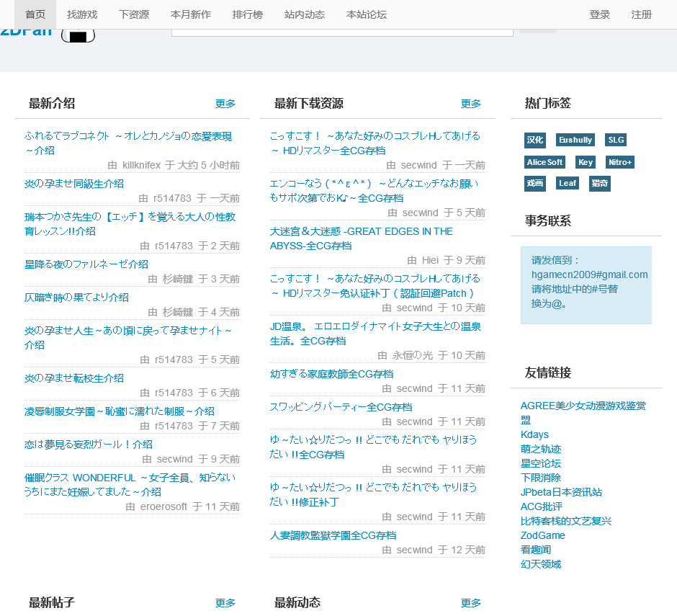This screenshot has width=677, height=616.
Task: Open the 星空论坛 friend link
Action: click(541, 463)
